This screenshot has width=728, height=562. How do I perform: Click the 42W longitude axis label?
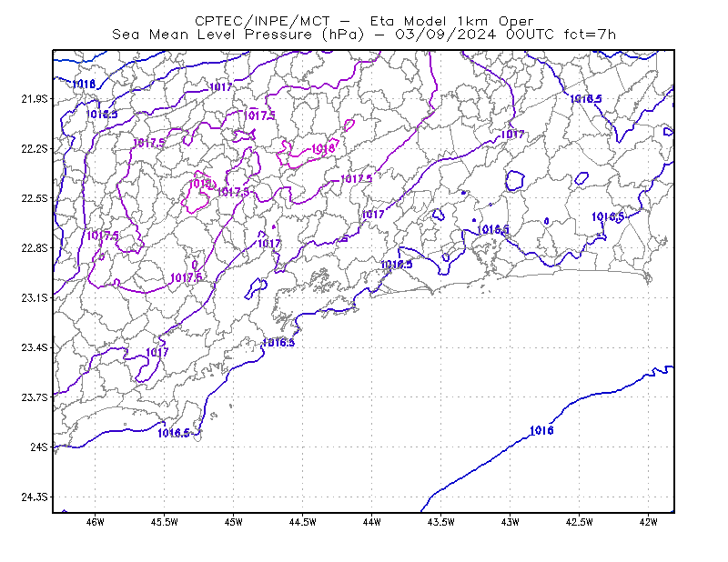click(649, 522)
